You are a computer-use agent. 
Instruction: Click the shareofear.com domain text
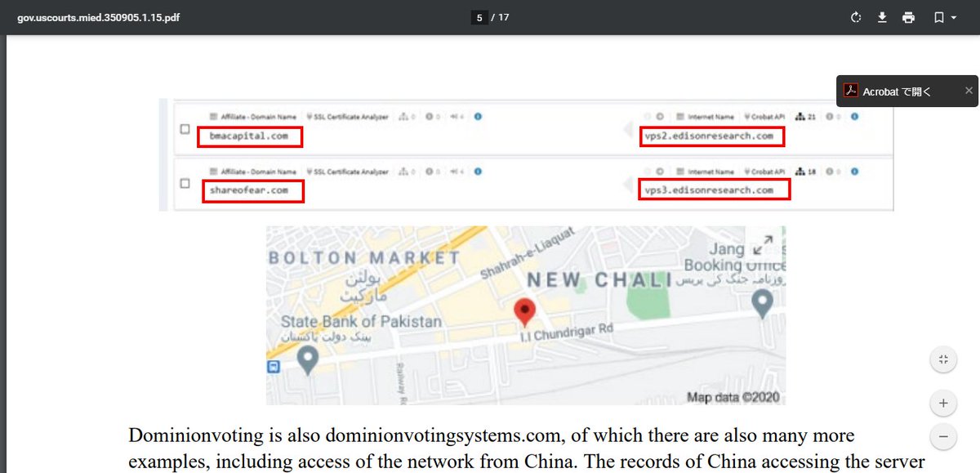tap(249, 190)
